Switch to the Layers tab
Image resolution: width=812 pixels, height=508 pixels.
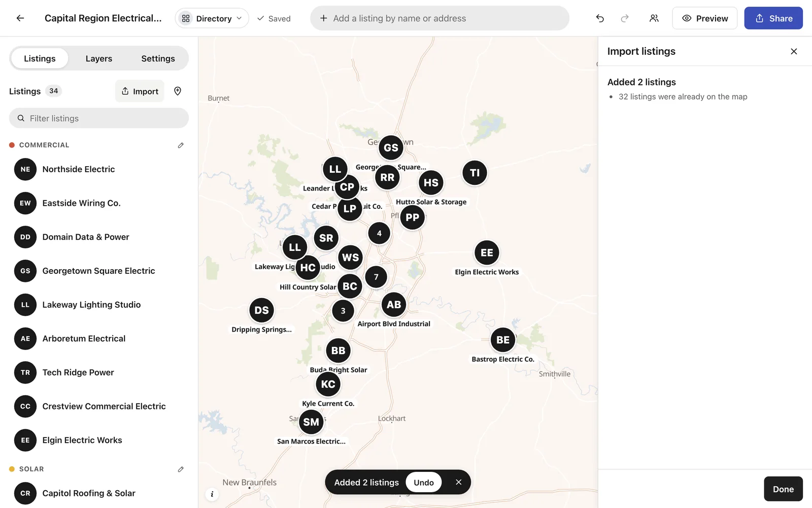coord(99,58)
